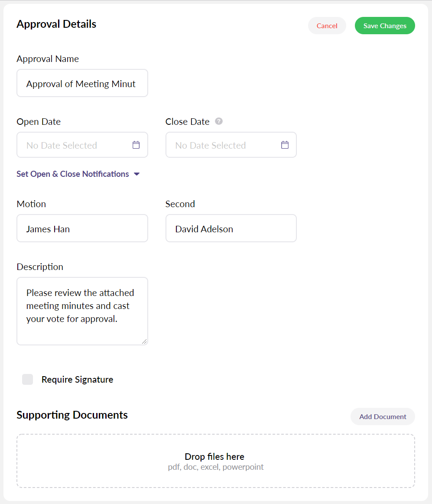This screenshot has width=432, height=504.
Task: Click the Close Date calendar icon
Action: [x=285, y=145]
